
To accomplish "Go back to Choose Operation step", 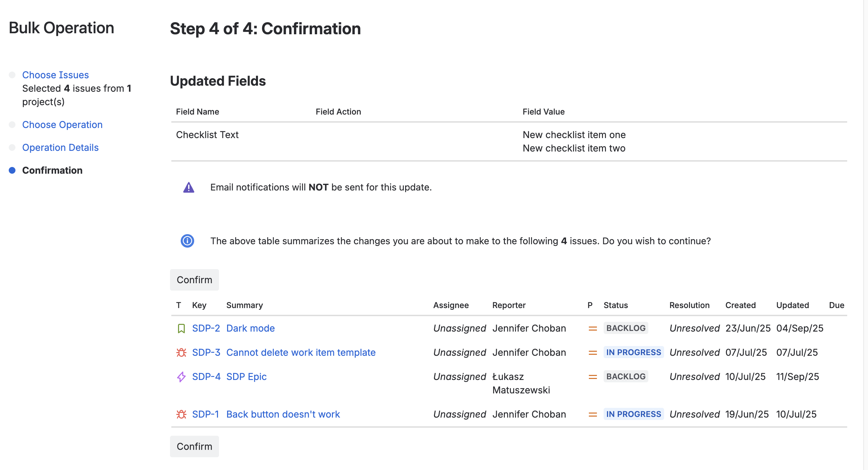I will 62,125.
